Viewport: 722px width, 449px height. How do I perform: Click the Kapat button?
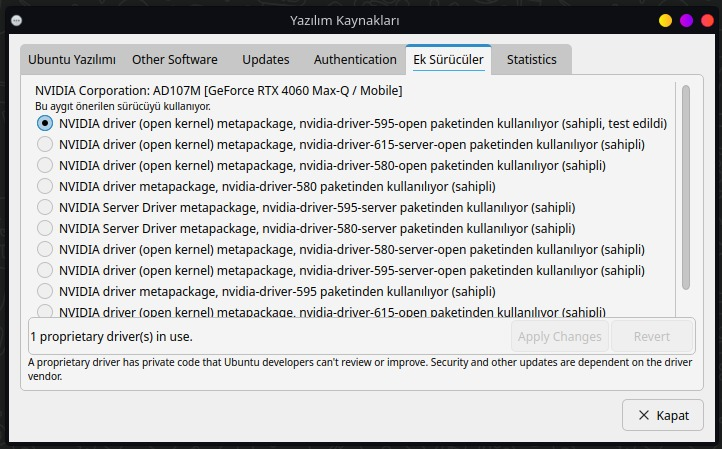[x=663, y=415]
